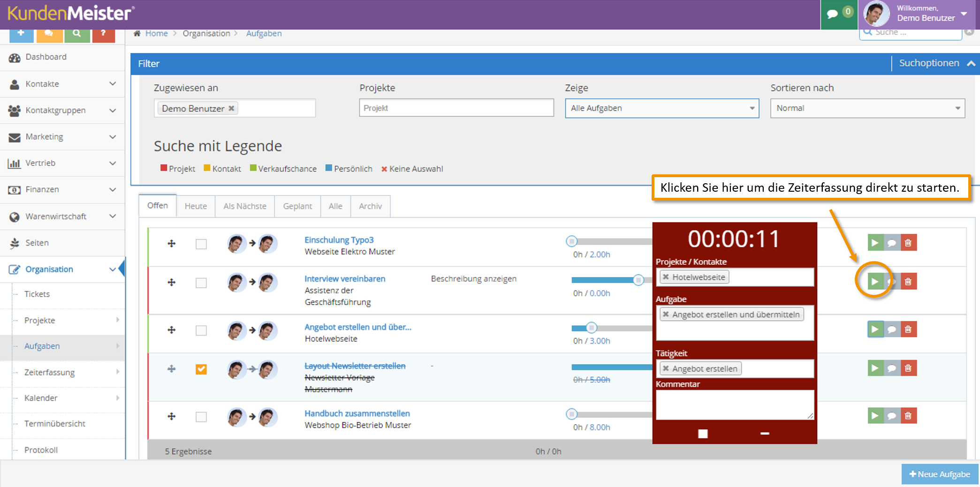
Task: Toggle the Verkaufschance legend filter
Action: tap(283, 169)
